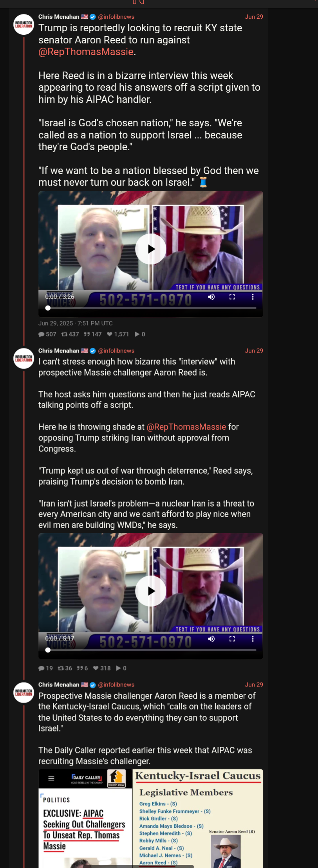Click the 318 likes heart icon
Image resolution: width=318 pixels, height=868 pixels.
(96, 669)
